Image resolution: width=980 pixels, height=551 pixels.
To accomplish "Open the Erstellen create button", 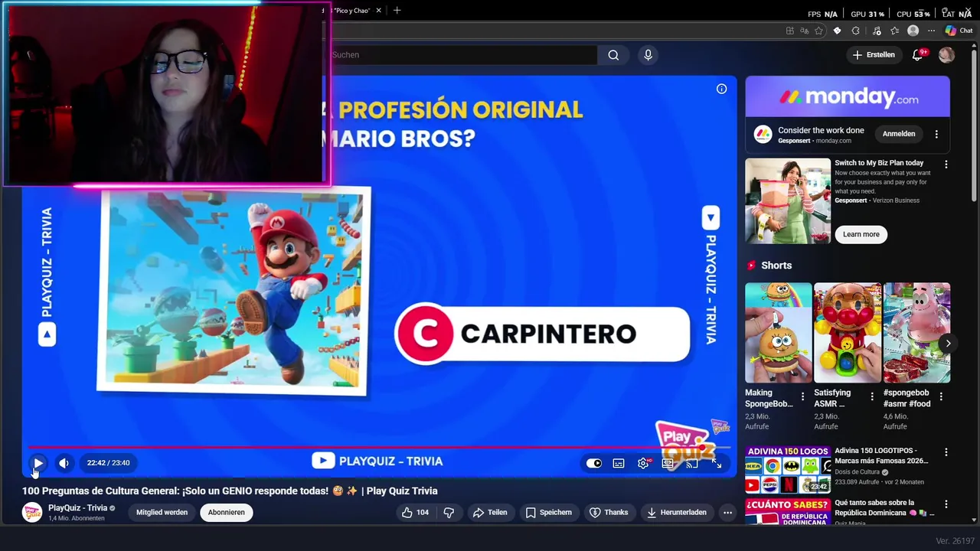I will click(x=873, y=55).
